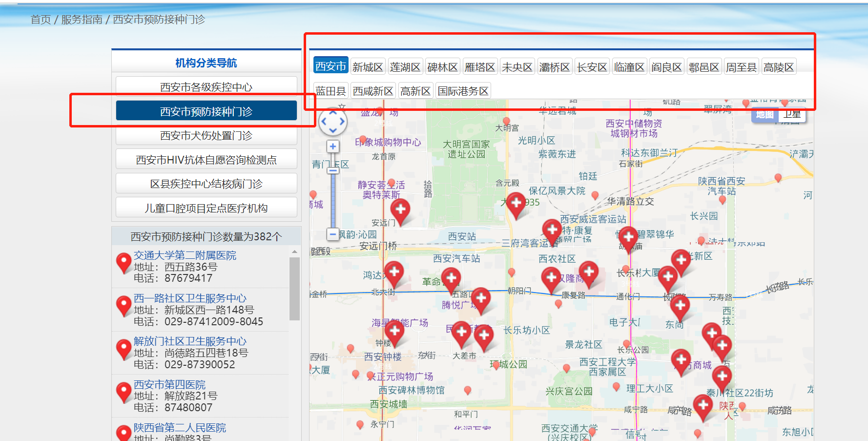Switch map to 地图 standard view
The width and height of the screenshot is (868, 441).
[765, 114]
